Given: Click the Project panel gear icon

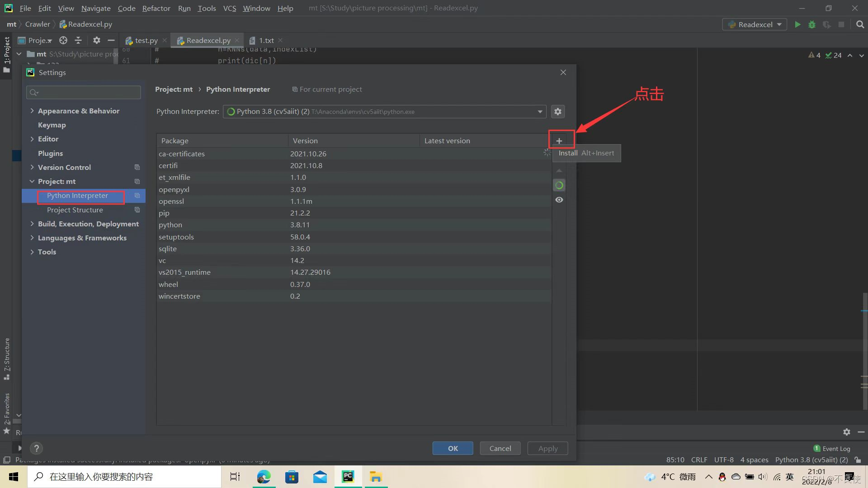Looking at the screenshot, I should coord(96,40).
